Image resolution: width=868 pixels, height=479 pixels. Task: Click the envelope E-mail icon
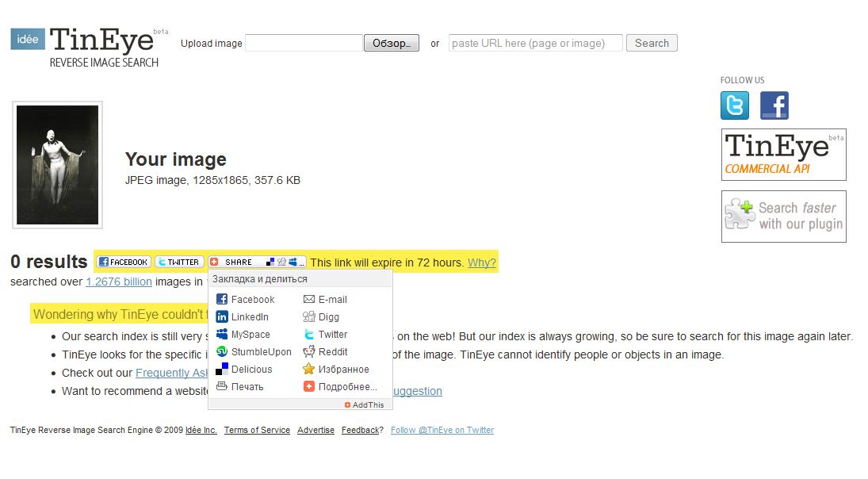309,299
